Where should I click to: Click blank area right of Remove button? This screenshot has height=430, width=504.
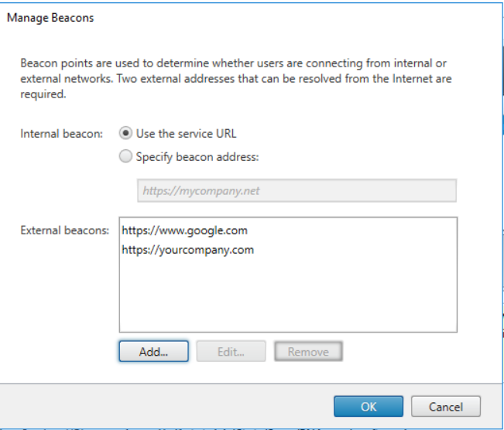[403, 352]
